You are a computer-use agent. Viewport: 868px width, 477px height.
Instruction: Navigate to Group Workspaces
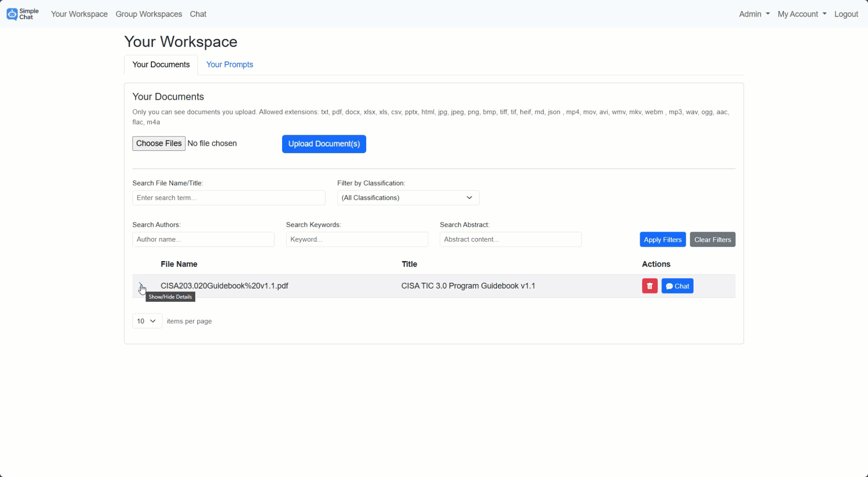tap(149, 14)
